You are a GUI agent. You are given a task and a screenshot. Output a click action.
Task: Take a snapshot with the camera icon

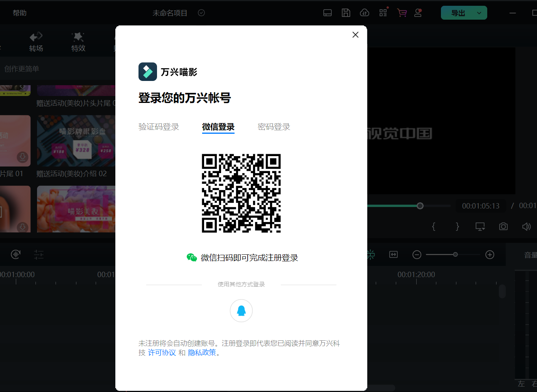coord(503,226)
